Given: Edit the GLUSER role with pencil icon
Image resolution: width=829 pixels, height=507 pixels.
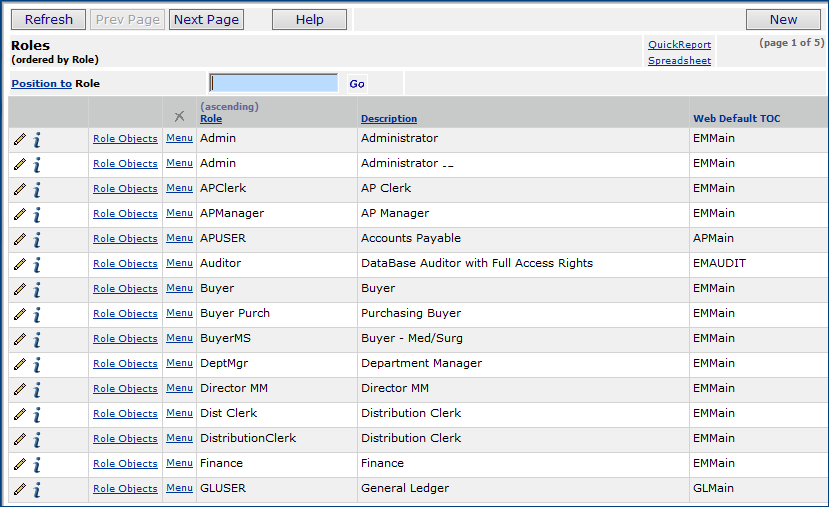Looking at the screenshot, I should [20, 489].
